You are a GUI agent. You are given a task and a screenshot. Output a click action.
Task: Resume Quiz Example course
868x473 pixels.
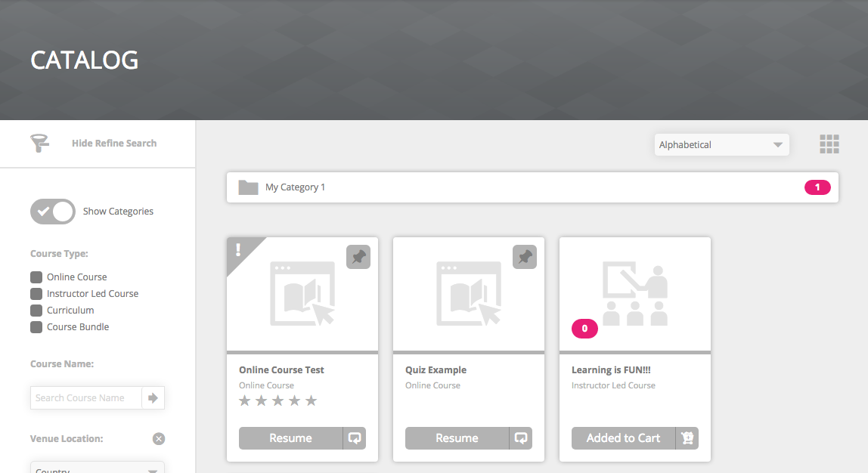click(457, 438)
